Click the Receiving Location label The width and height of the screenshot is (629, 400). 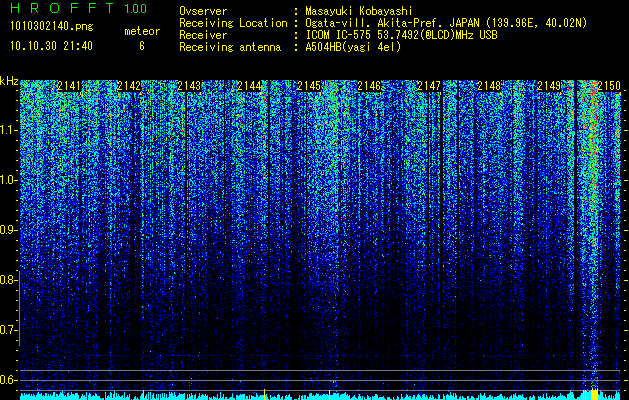(x=233, y=23)
